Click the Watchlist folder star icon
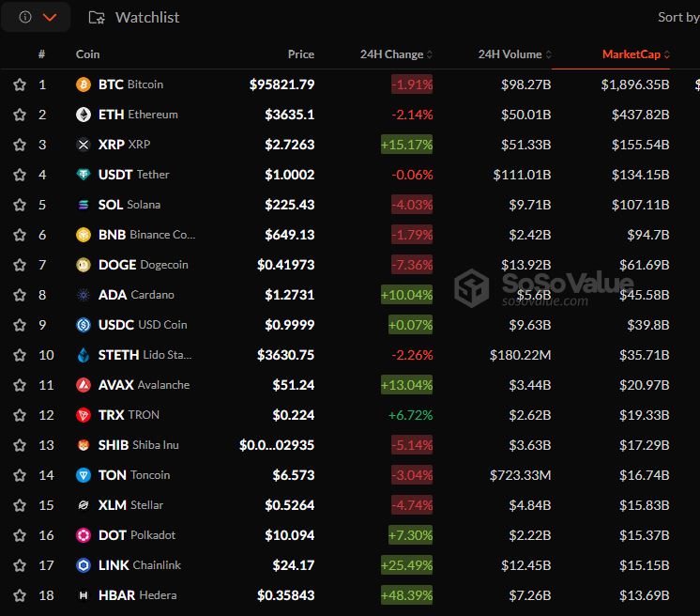The width and height of the screenshot is (700, 616). (97, 17)
